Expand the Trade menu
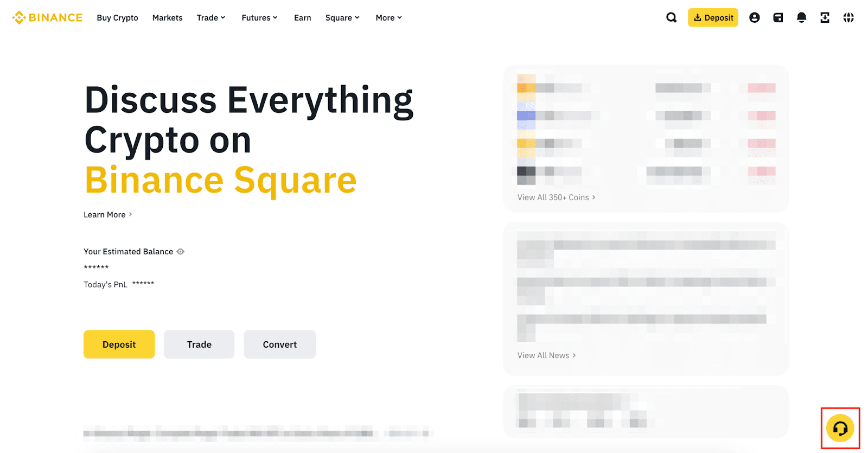 pyautogui.click(x=211, y=18)
